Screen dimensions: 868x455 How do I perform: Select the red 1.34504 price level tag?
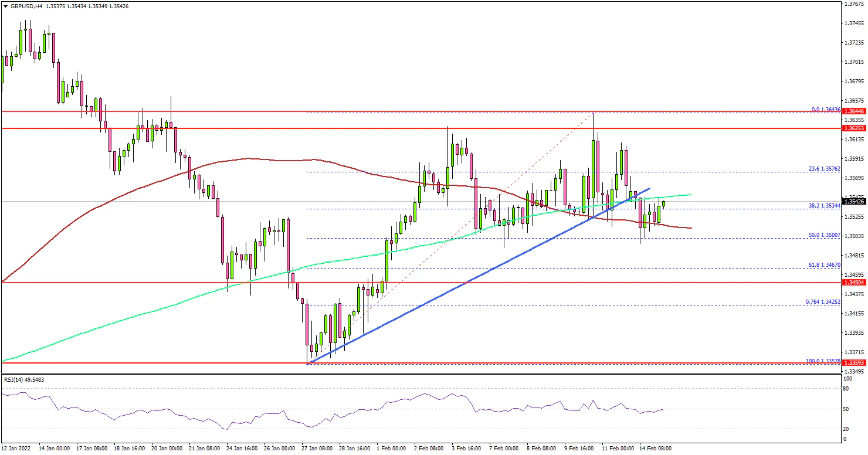(x=853, y=282)
